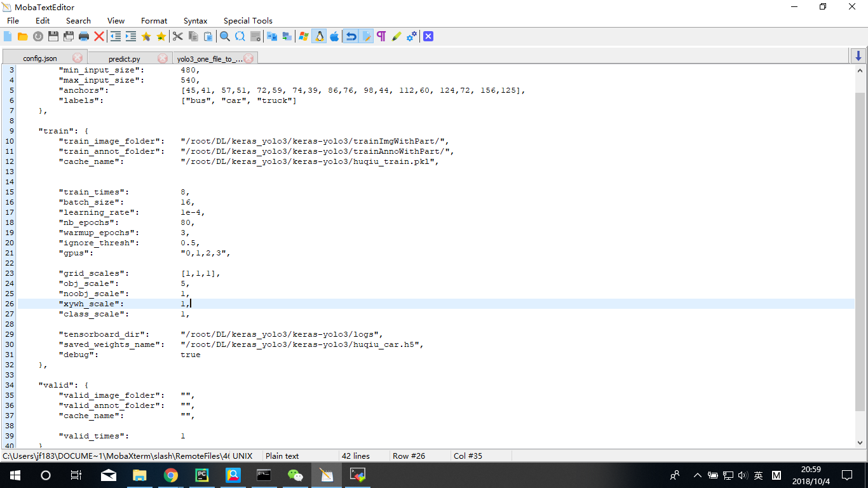Close the config.json tab
Viewport: 868px width, 488px height.
click(78, 58)
